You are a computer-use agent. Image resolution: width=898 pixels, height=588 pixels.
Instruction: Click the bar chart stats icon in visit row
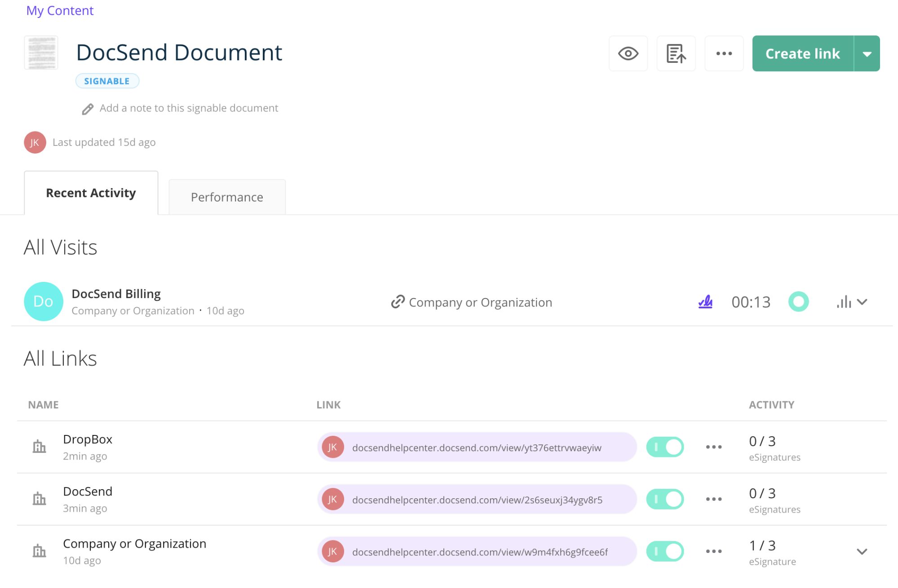pyautogui.click(x=844, y=302)
